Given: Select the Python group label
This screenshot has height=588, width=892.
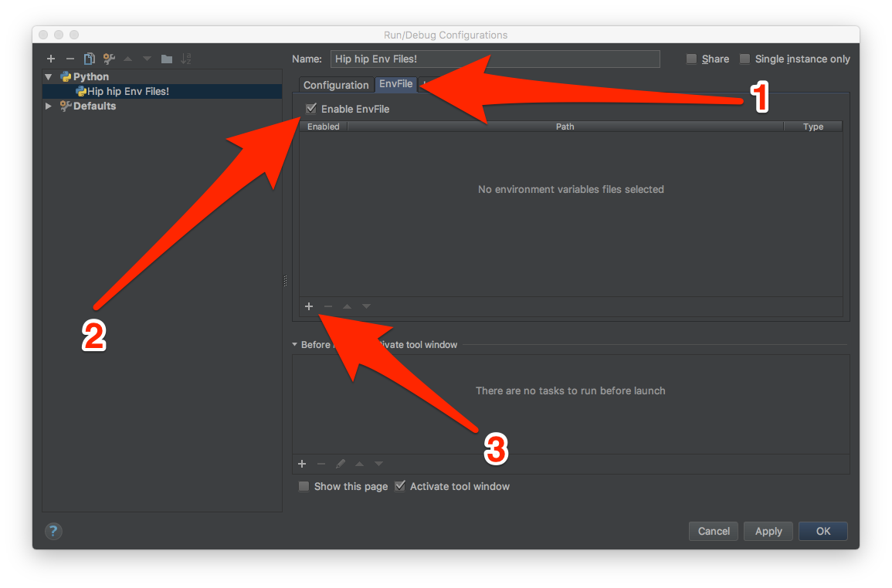Looking at the screenshot, I should point(91,76).
